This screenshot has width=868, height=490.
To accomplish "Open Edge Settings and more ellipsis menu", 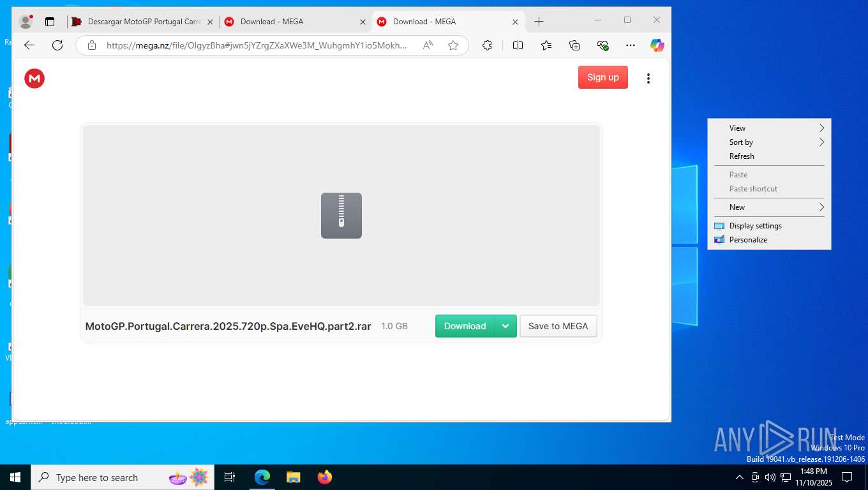I will click(x=631, y=45).
